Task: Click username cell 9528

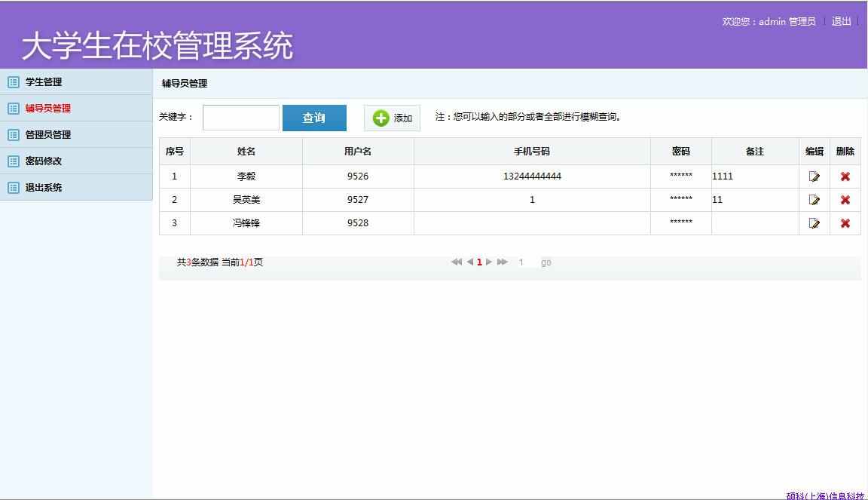Action: coord(358,222)
